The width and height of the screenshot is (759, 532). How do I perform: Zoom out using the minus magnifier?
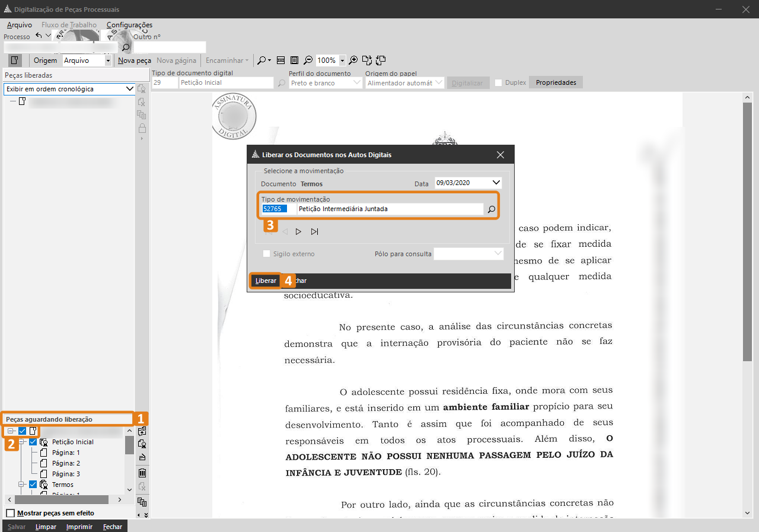pyautogui.click(x=308, y=60)
